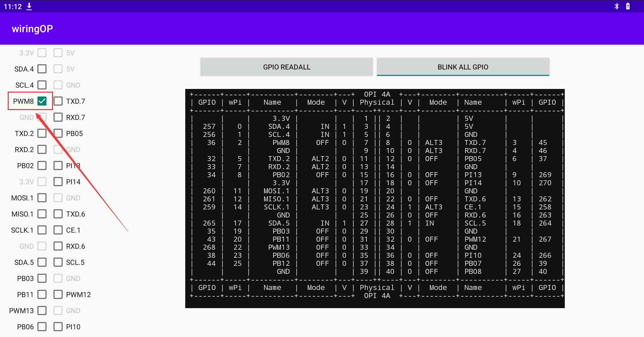The image size is (644, 337).
Task: Click GPIO value '257' in table
Action: click(209, 127)
